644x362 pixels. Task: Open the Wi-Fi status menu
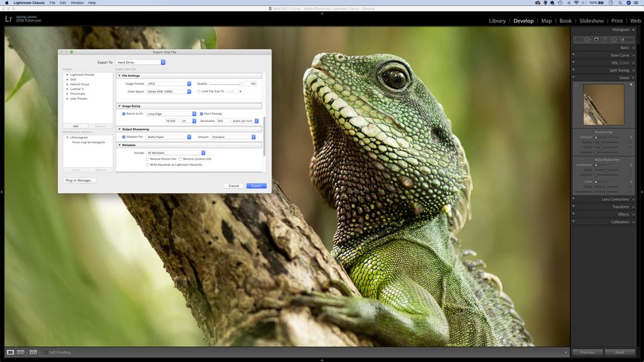coord(576,3)
